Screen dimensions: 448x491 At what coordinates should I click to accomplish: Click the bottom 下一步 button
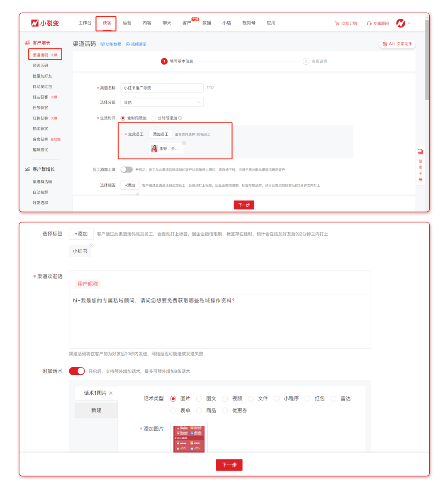[229, 465]
